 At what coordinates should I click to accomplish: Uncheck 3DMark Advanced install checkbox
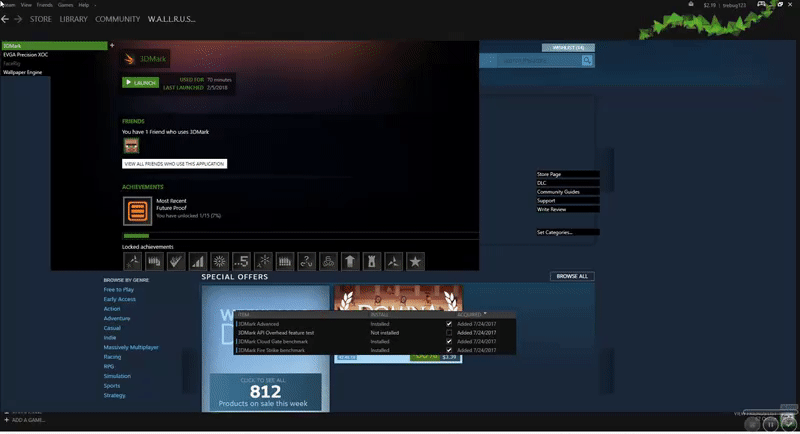[449, 324]
